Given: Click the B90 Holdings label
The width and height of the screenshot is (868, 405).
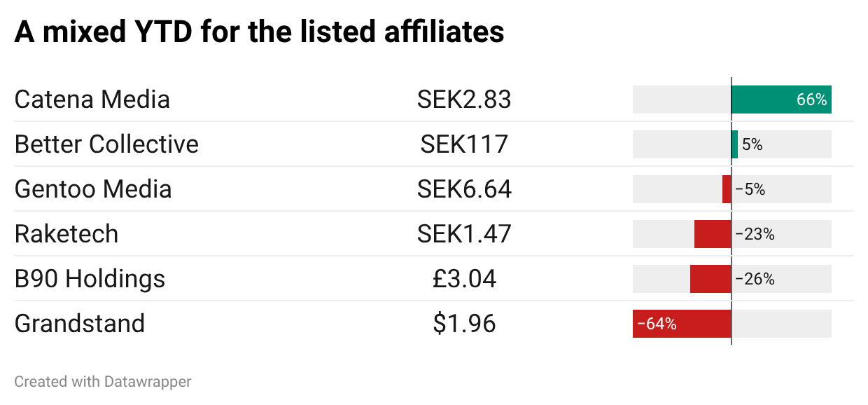Looking at the screenshot, I should (90, 279).
